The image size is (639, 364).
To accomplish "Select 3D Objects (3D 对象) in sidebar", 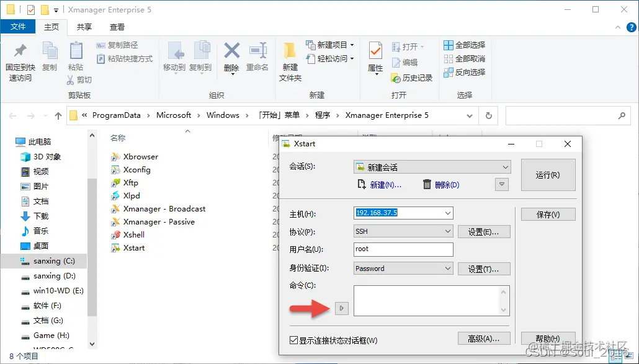I will [x=41, y=157].
